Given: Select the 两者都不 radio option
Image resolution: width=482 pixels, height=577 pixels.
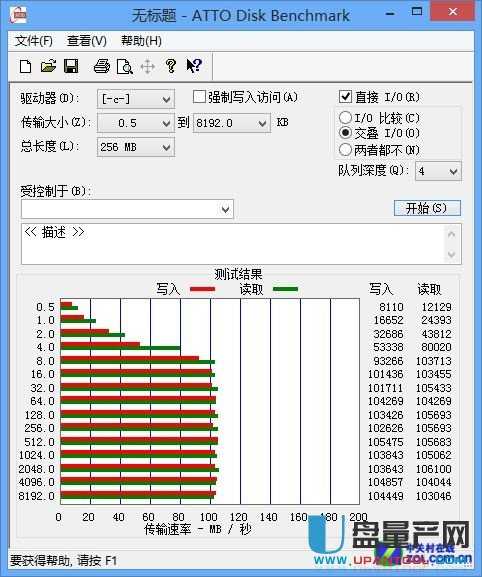Looking at the screenshot, I should point(345,149).
